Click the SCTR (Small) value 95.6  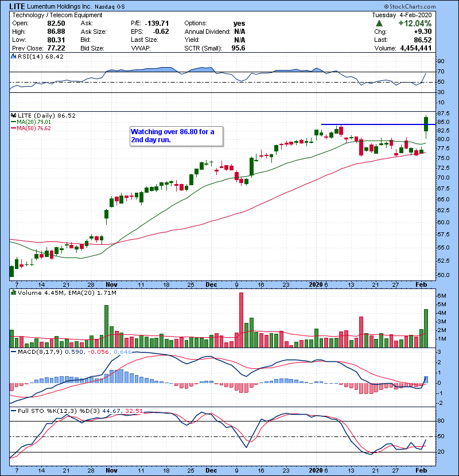point(238,48)
